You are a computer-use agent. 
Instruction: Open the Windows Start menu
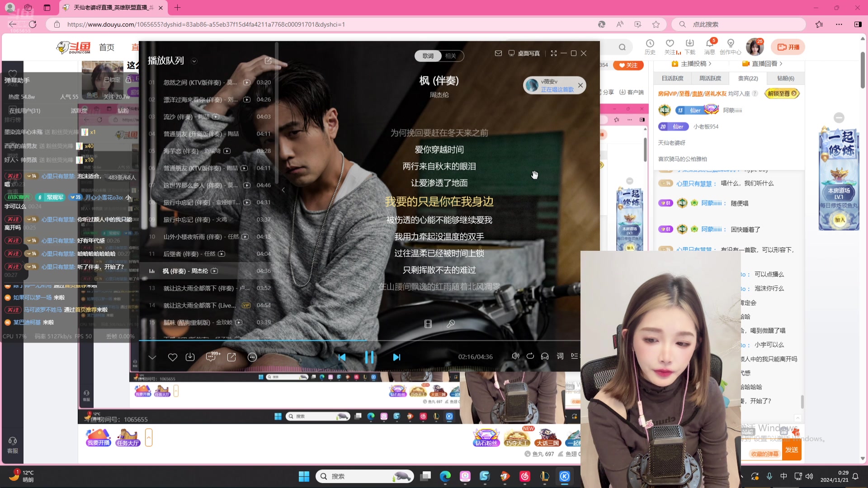coord(304,476)
